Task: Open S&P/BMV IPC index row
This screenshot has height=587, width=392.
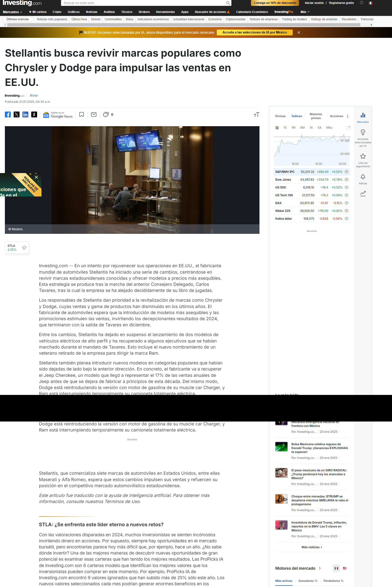Action: 311,172
